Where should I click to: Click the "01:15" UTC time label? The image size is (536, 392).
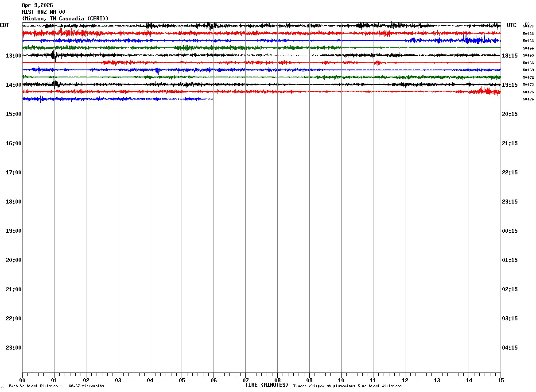(x=510, y=260)
